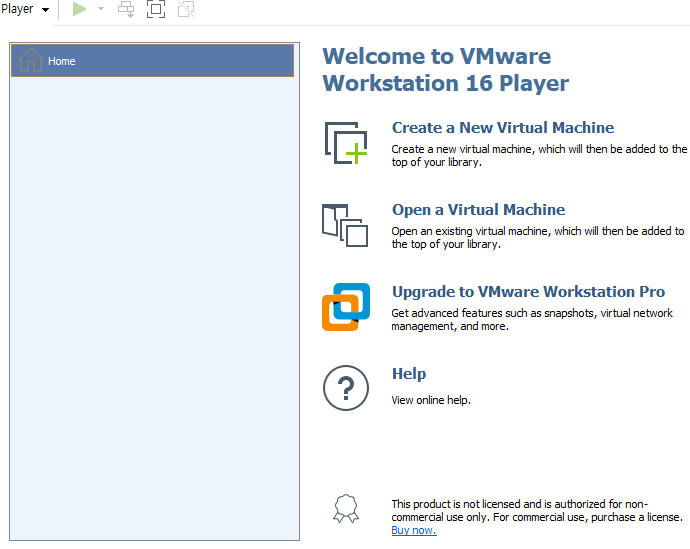
Task: Click the Create a New Virtual Machine icon
Action: coord(346,143)
